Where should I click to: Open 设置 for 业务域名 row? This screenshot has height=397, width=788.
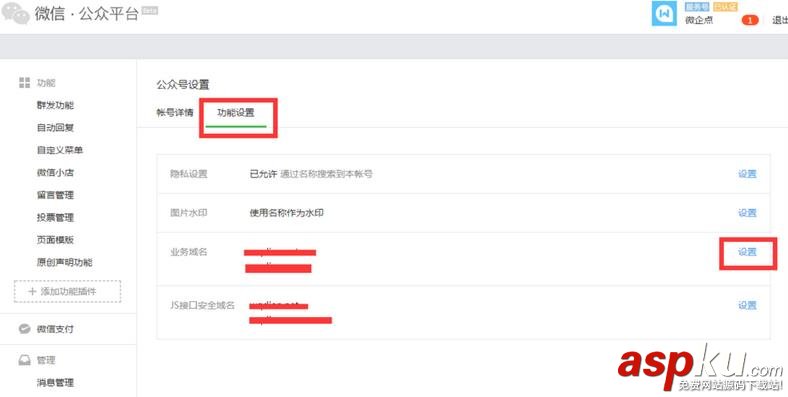tap(747, 252)
